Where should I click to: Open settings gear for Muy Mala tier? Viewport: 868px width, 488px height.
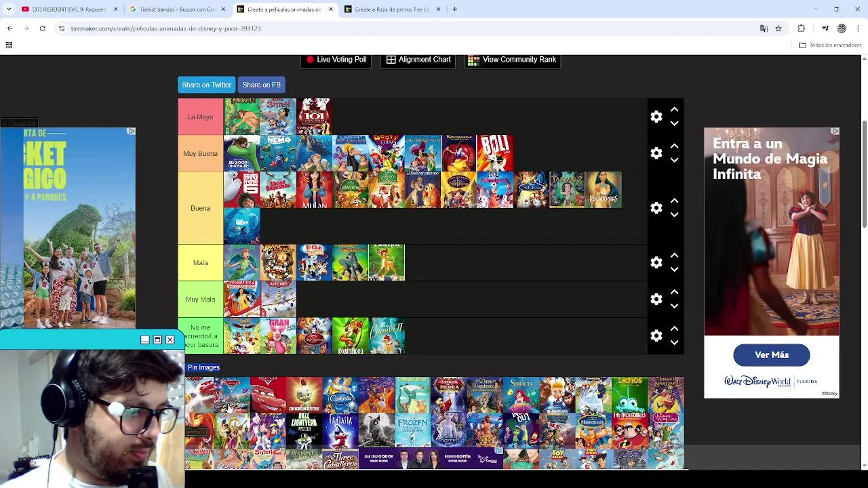(x=656, y=299)
